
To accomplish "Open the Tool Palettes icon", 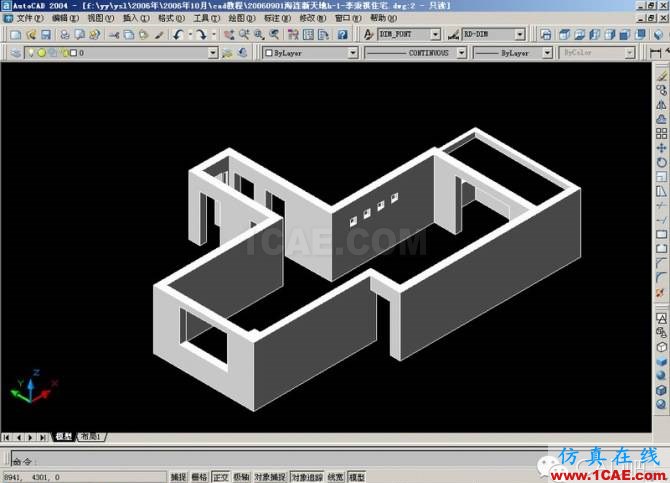I will coord(323,35).
